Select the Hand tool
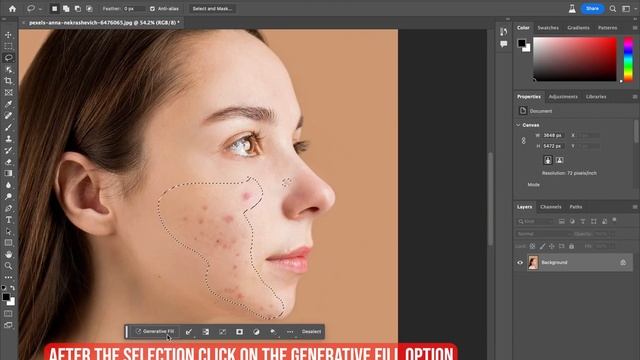The height and width of the screenshot is (360, 640). (x=8, y=254)
